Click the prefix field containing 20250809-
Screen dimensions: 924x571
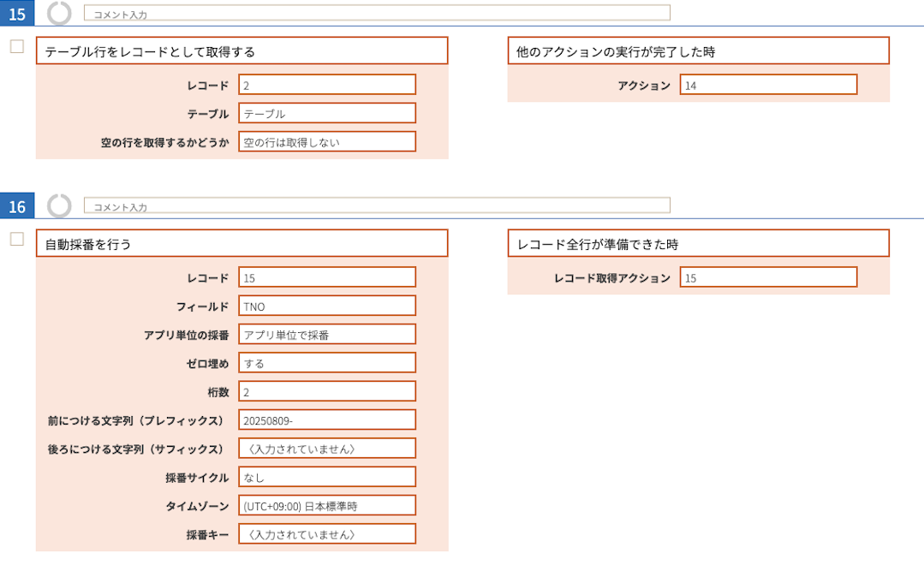327,420
